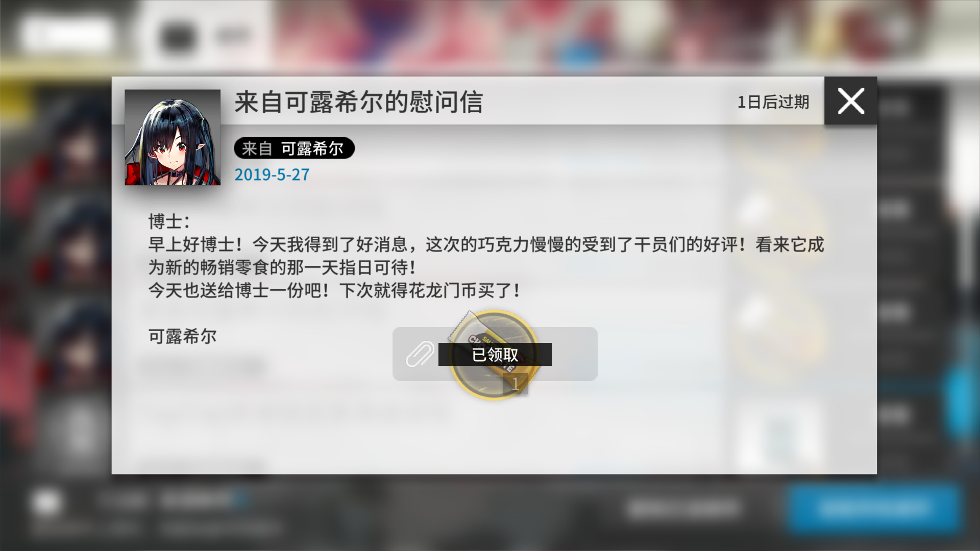Click the blue date 2019-5-27
Screen dimensions: 980x551
coord(272,174)
